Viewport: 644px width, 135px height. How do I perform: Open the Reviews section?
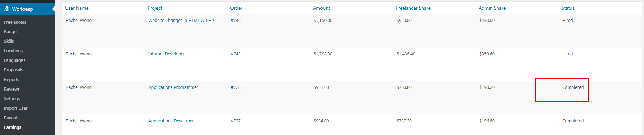[x=12, y=89]
